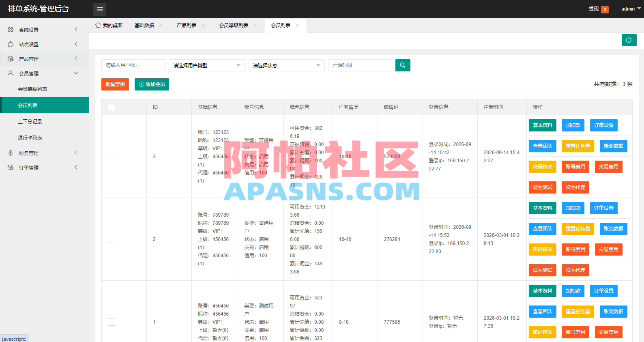The height and width of the screenshot is (342, 644).
Task: Switch to the 产品列表 tab
Action: (187, 25)
